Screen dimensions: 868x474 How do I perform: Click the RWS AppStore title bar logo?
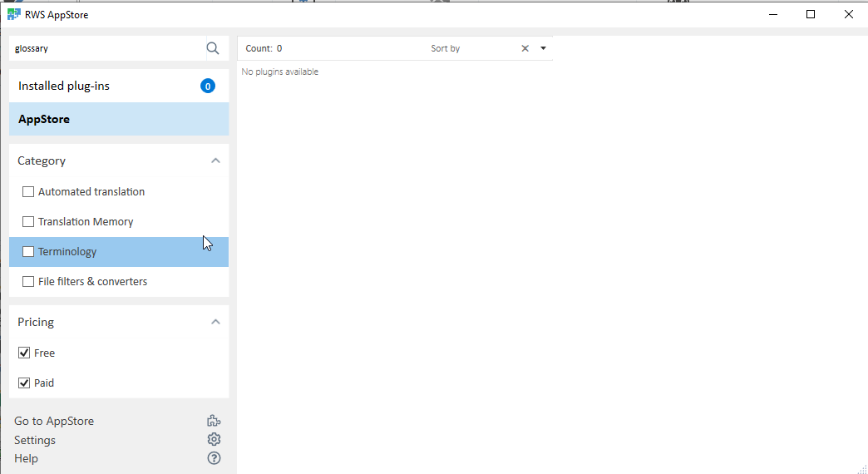(13, 14)
